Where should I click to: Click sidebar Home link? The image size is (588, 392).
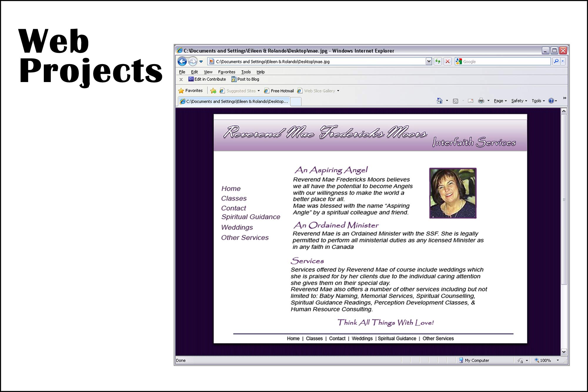click(x=231, y=189)
